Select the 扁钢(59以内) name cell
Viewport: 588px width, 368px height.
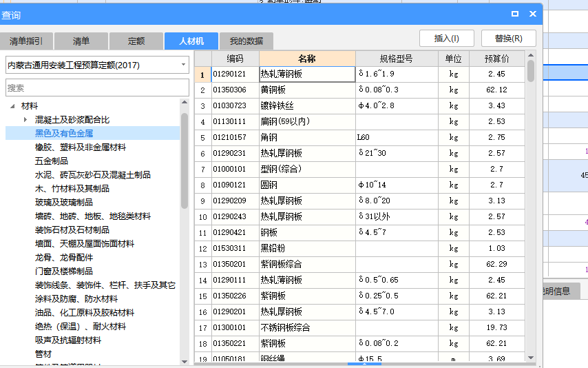tap(307, 122)
